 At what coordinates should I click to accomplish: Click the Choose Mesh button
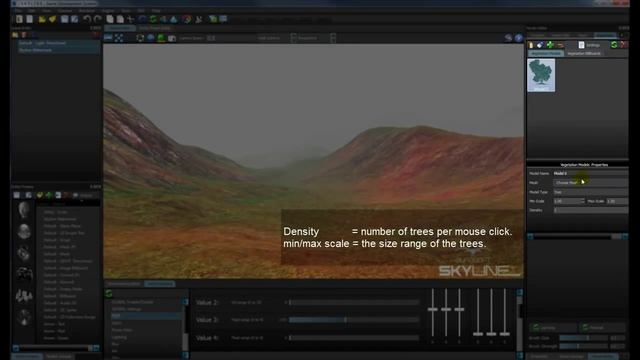[590, 182]
